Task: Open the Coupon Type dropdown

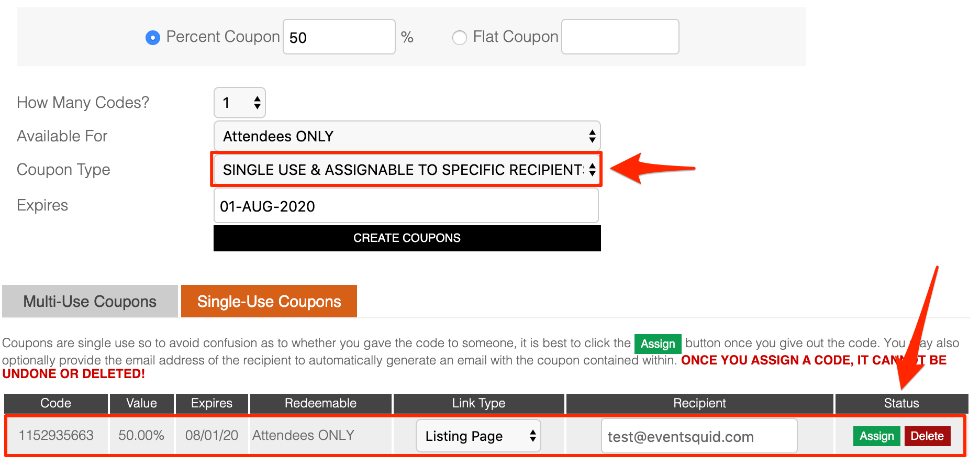Action: coord(407,170)
